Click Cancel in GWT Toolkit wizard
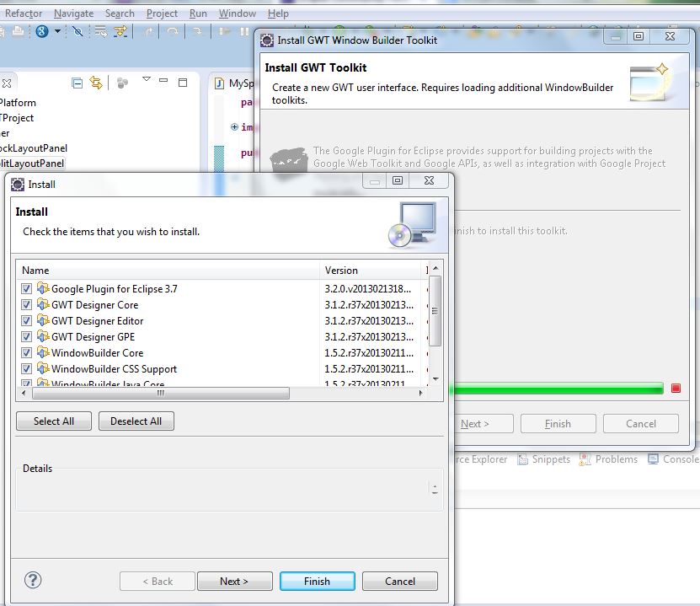Screen dimensions: 700x606 [x=641, y=424]
